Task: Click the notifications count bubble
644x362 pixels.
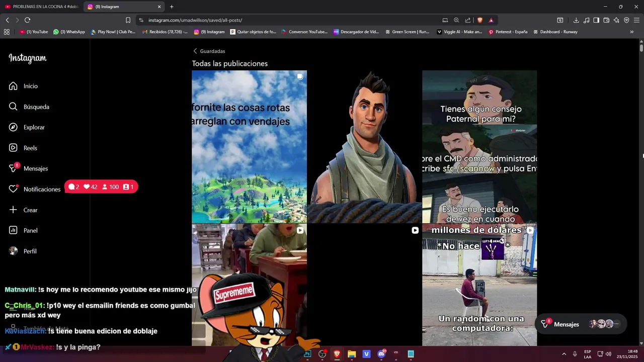Action: (x=101, y=187)
